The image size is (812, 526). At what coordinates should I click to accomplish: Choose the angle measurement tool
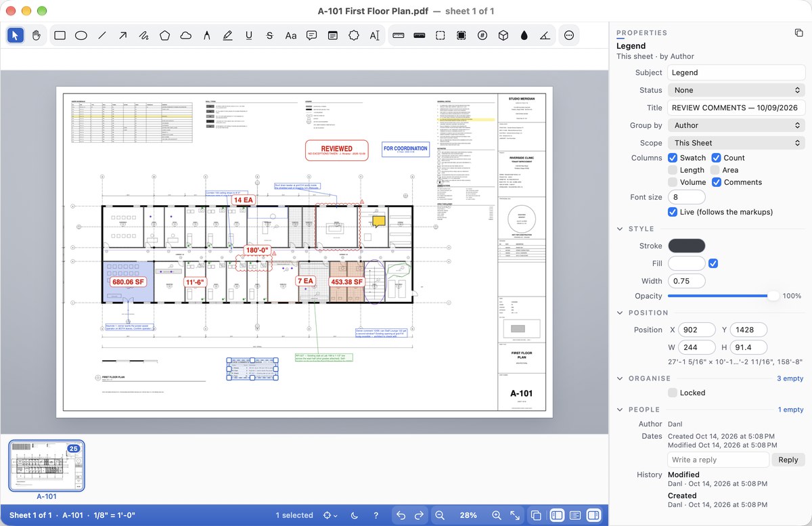545,35
